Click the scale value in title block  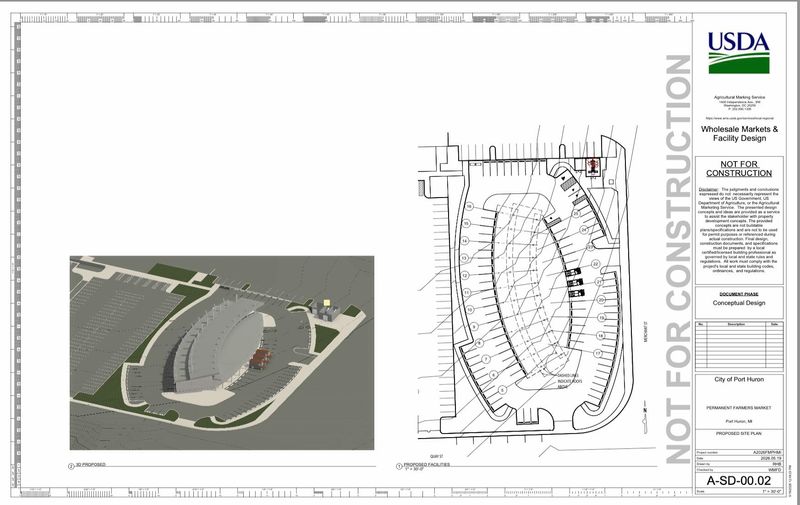[772, 491]
